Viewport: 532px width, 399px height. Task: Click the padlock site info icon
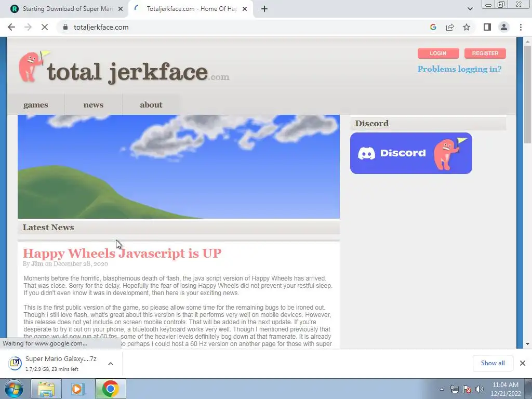(65, 27)
